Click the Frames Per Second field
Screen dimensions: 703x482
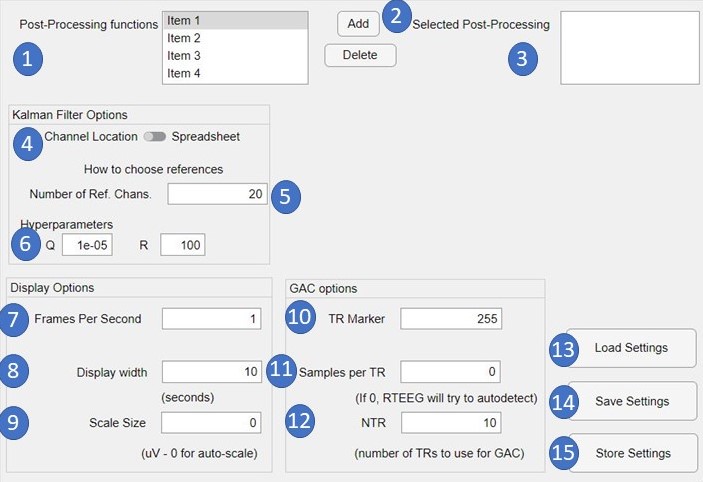point(212,319)
